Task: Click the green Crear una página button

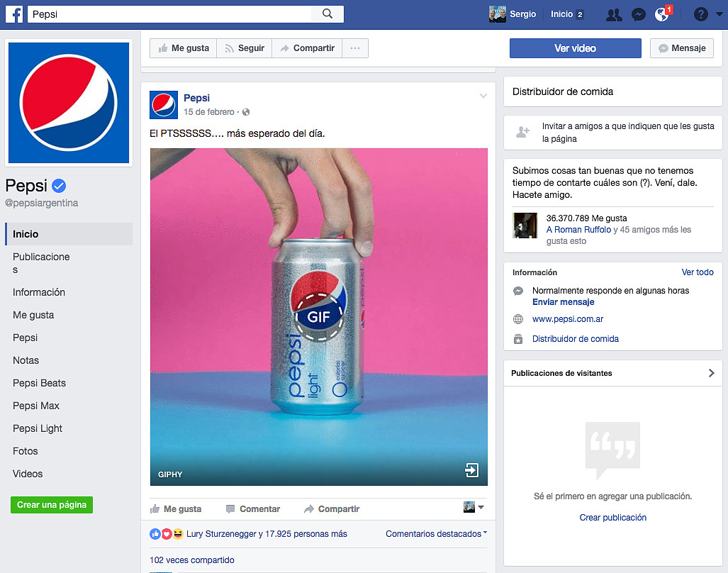Action: pyautogui.click(x=52, y=505)
